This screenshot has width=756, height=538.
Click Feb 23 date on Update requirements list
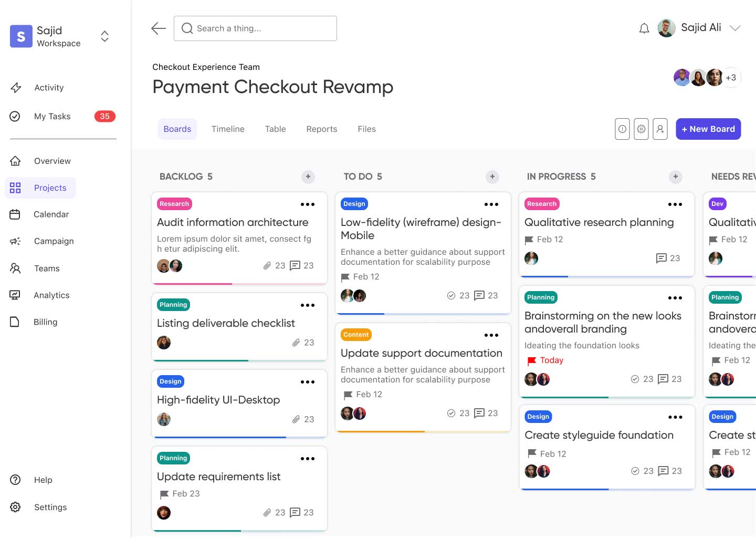click(x=186, y=494)
